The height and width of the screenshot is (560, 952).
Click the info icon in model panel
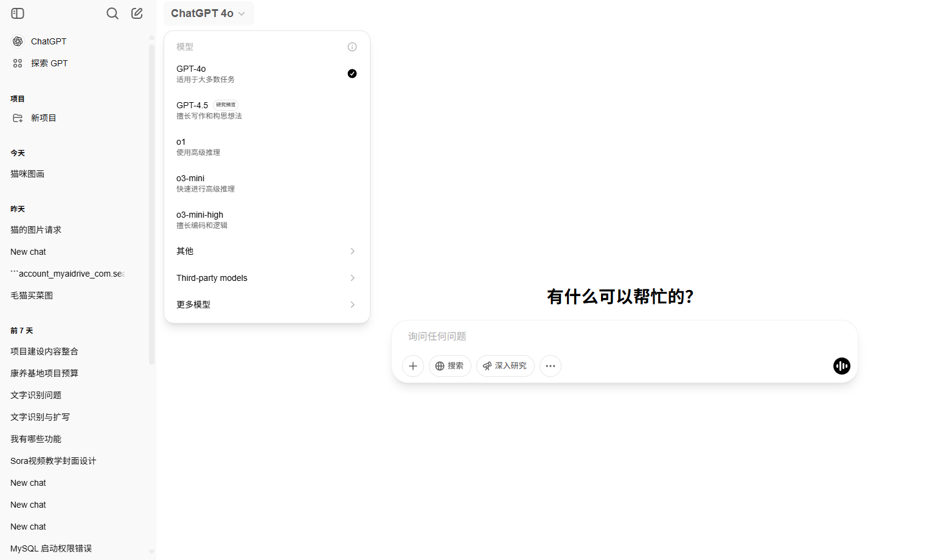tap(352, 46)
